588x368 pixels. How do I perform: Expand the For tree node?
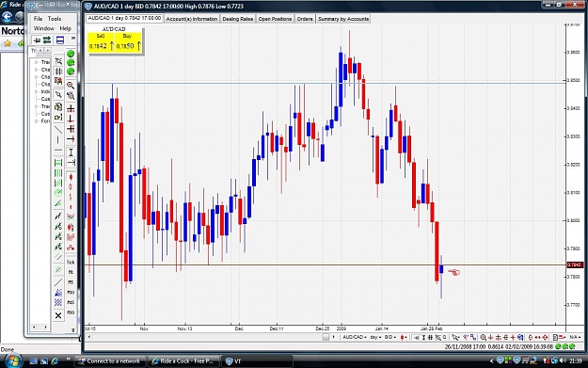click(36, 121)
